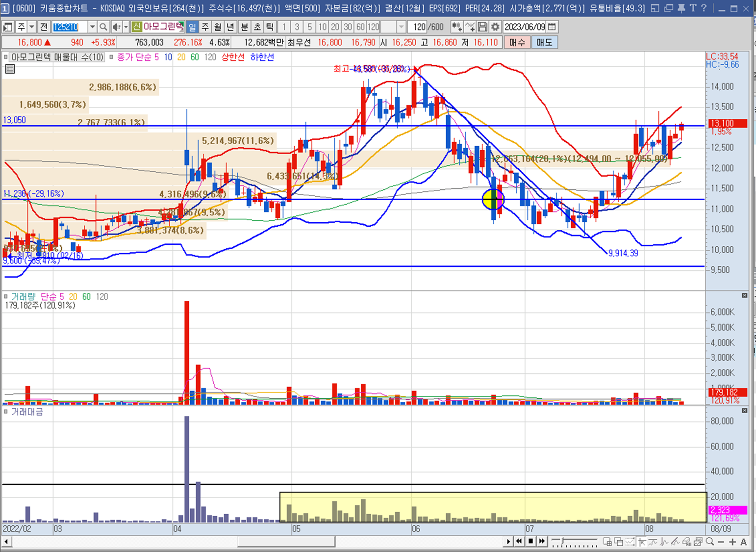756x552 pixels.
Task: Expand the 거래대금 indicator marker
Action: coord(6,412)
